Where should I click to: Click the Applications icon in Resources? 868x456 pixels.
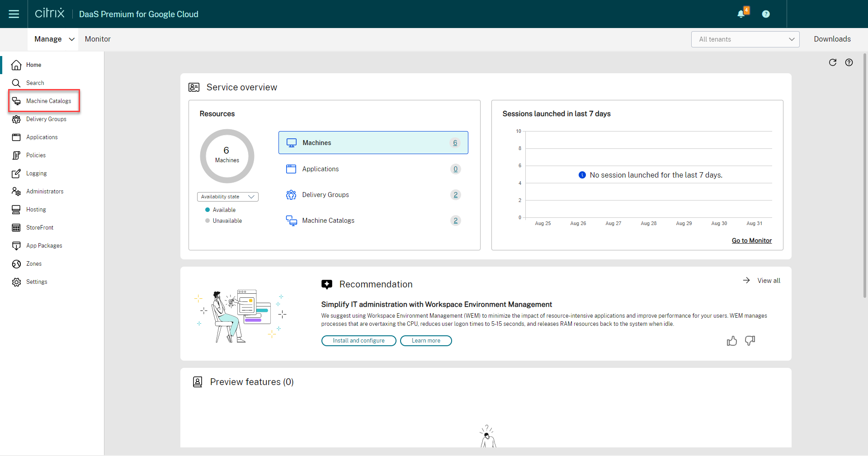(x=291, y=169)
